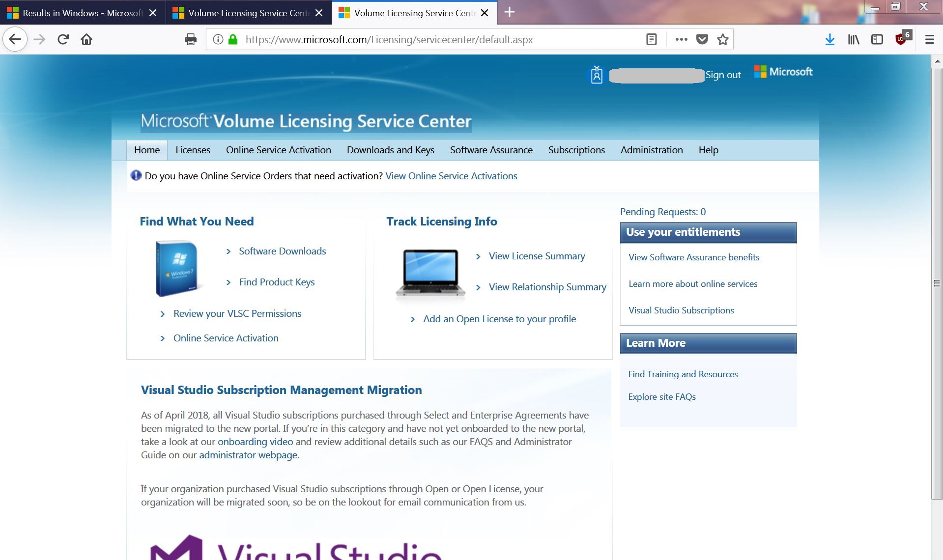943x560 pixels.
Task: Open the Firefox hamburger menu
Action: (x=929, y=39)
